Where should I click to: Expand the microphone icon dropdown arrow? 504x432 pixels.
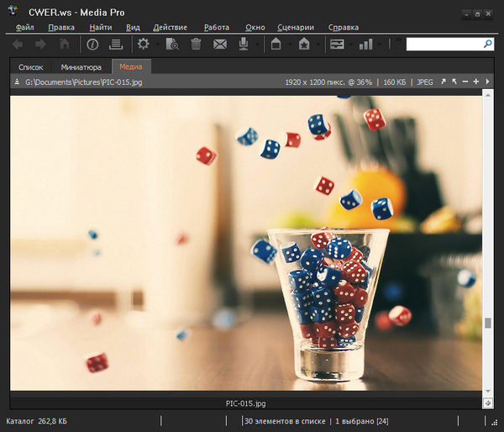257,45
